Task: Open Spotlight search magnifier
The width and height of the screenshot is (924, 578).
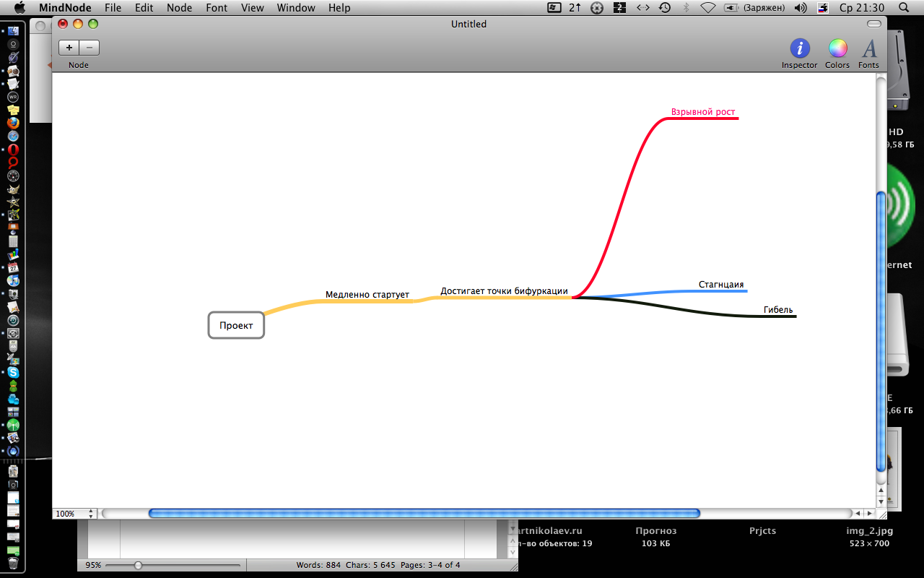Action: [904, 8]
